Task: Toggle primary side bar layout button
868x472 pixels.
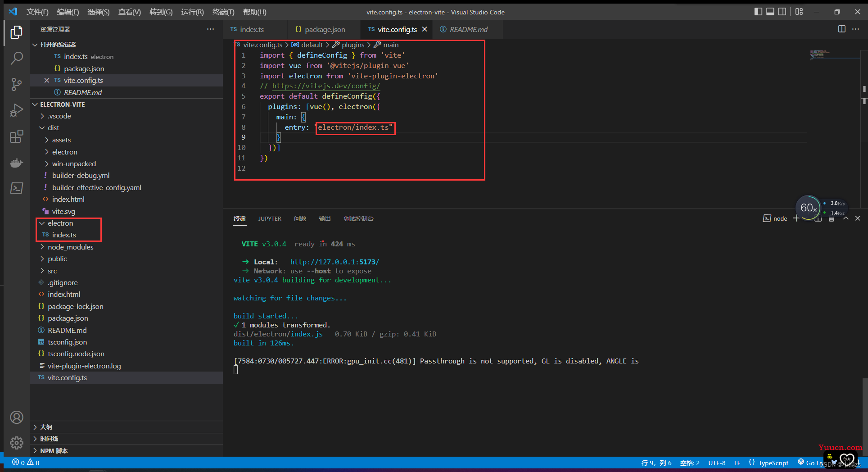Action: [758, 12]
